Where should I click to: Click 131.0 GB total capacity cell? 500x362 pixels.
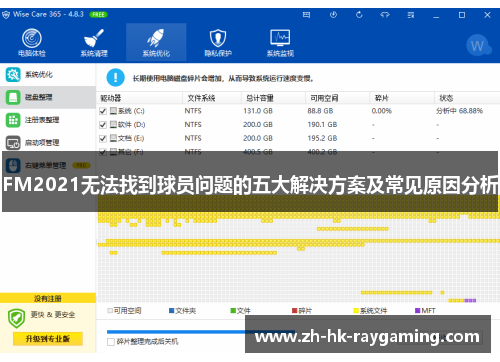[258, 111]
